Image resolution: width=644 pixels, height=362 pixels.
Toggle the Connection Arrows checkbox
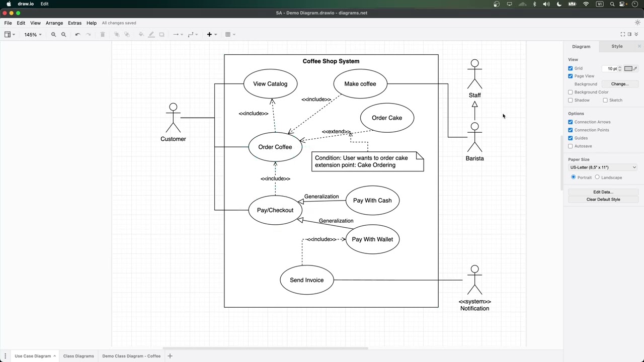click(571, 122)
